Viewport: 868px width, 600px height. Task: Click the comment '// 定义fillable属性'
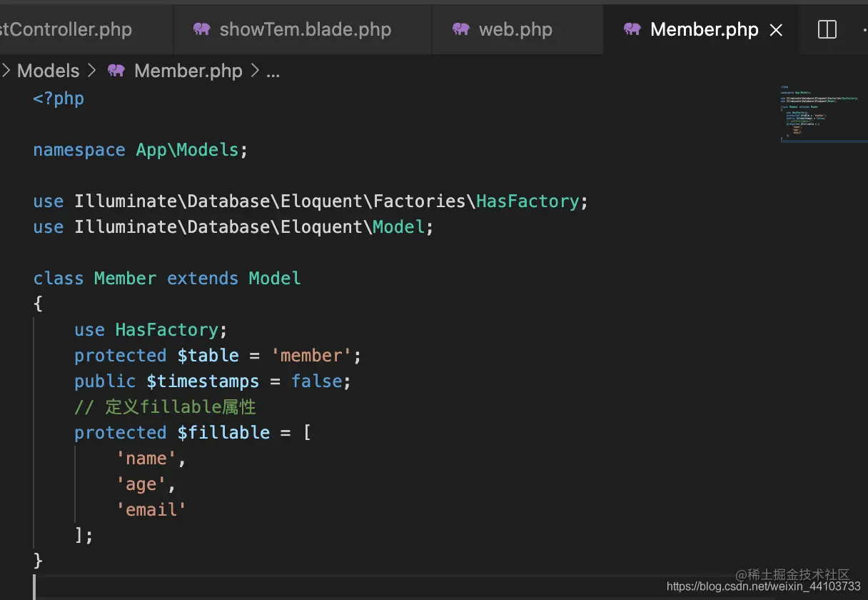[165, 407]
